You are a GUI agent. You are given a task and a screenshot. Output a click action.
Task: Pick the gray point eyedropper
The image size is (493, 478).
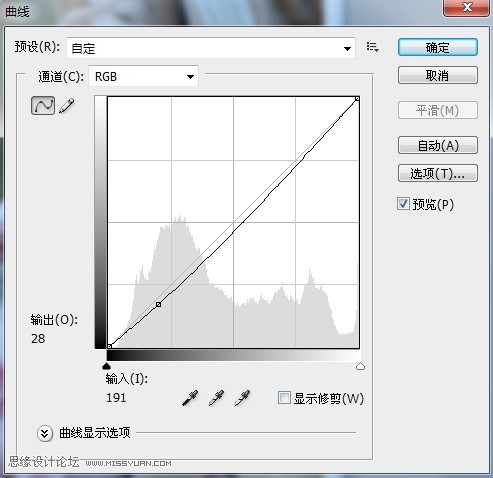pos(216,398)
